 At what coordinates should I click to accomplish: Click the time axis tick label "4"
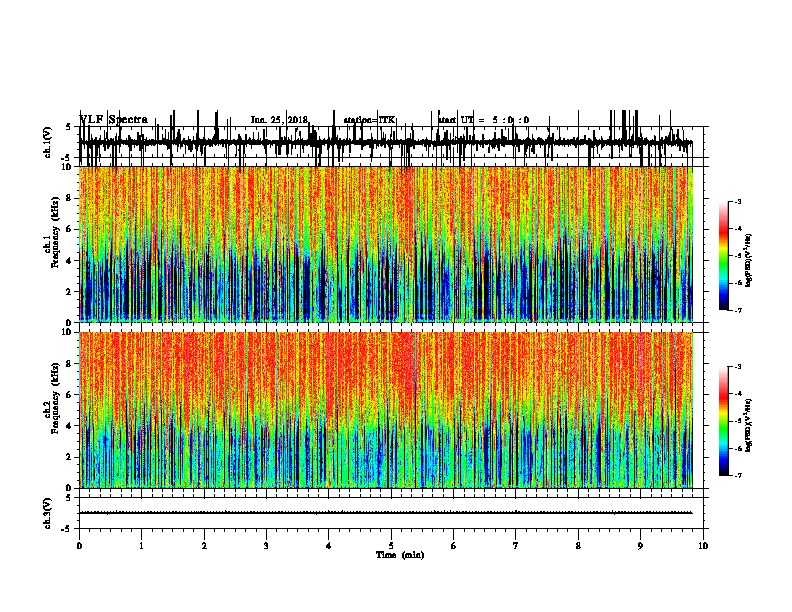coord(329,546)
